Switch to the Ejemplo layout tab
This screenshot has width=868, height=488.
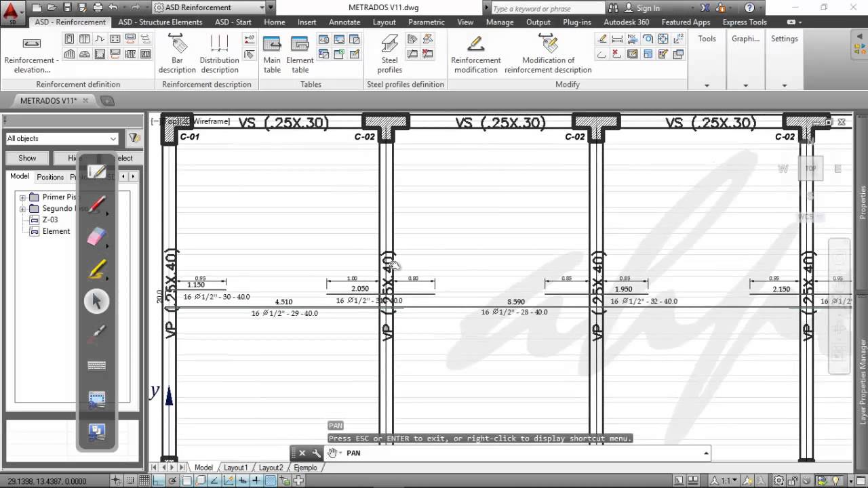(305, 468)
